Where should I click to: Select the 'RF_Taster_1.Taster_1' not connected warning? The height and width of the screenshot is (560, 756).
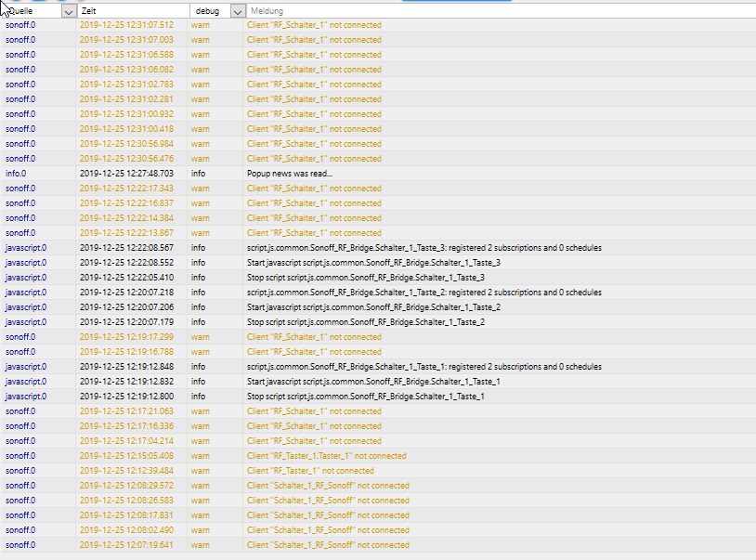click(326, 456)
